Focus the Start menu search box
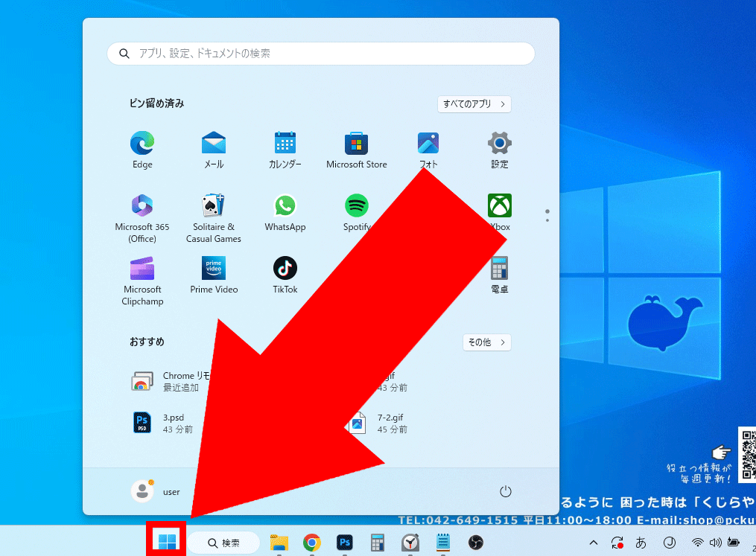The height and width of the screenshot is (556, 756). (x=320, y=54)
